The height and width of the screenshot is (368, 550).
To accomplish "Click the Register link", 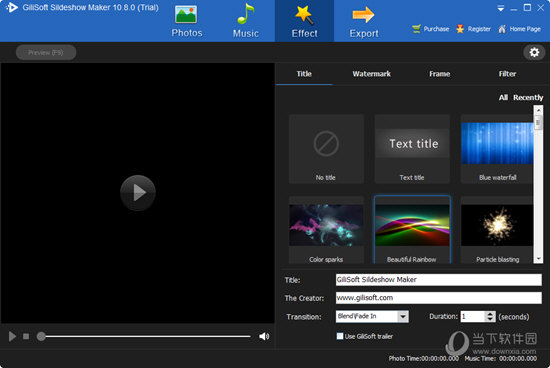I will tap(474, 29).
